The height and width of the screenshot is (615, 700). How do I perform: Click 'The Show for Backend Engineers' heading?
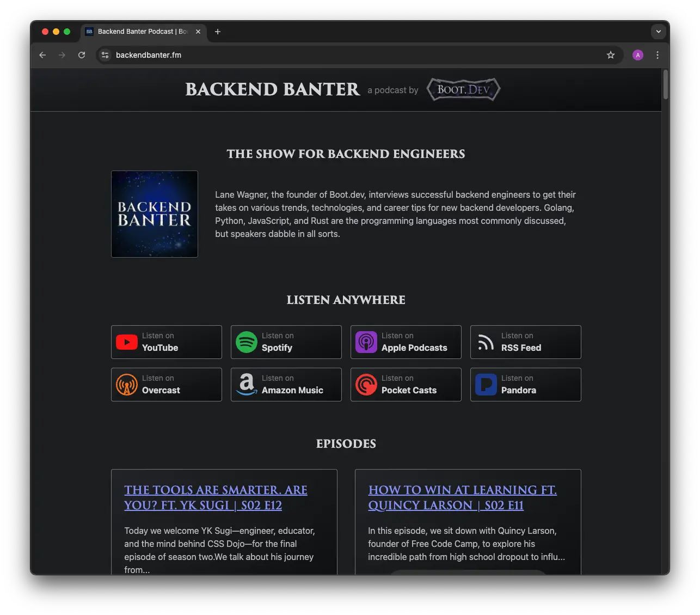pyautogui.click(x=346, y=154)
